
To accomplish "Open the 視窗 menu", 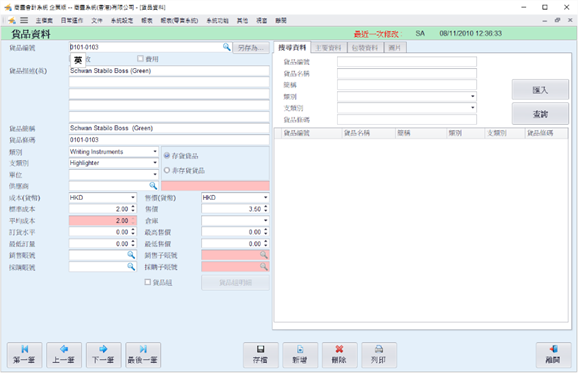I will click(261, 21).
